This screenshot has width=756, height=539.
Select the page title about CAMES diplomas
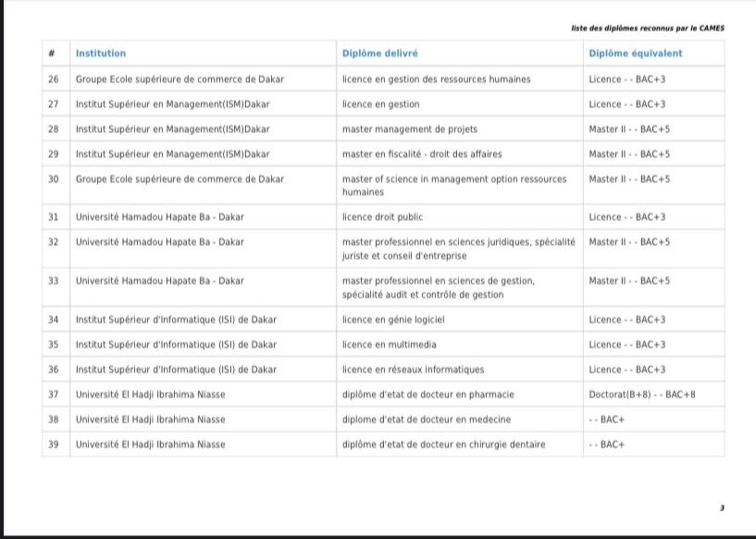pos(648,28)
